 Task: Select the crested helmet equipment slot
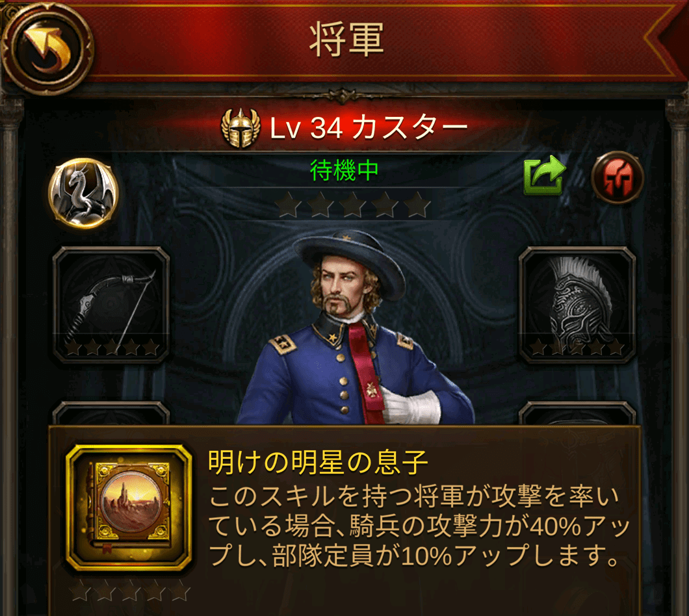[577, 305]
